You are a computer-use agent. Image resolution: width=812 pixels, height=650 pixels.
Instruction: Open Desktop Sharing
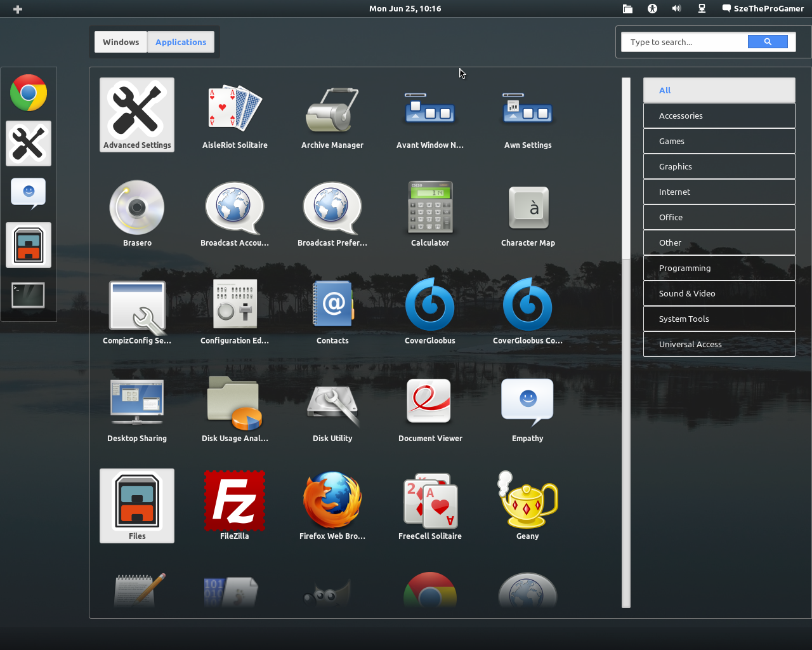137,408
